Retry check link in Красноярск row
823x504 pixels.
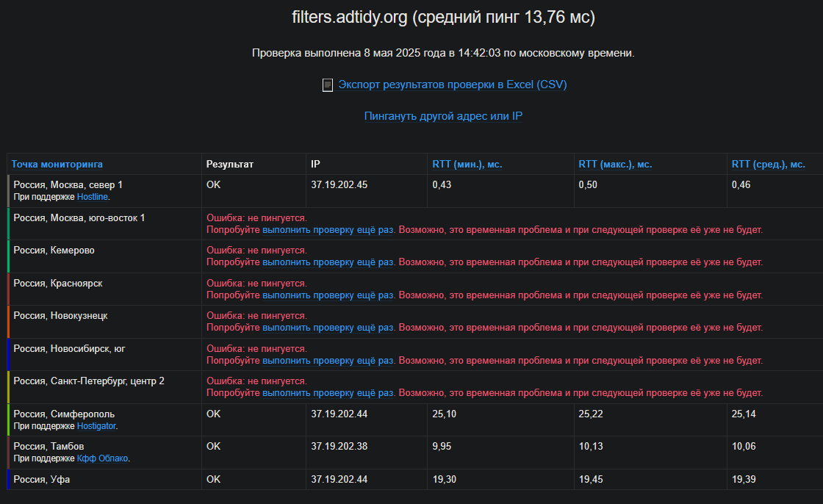click(328, 295)
